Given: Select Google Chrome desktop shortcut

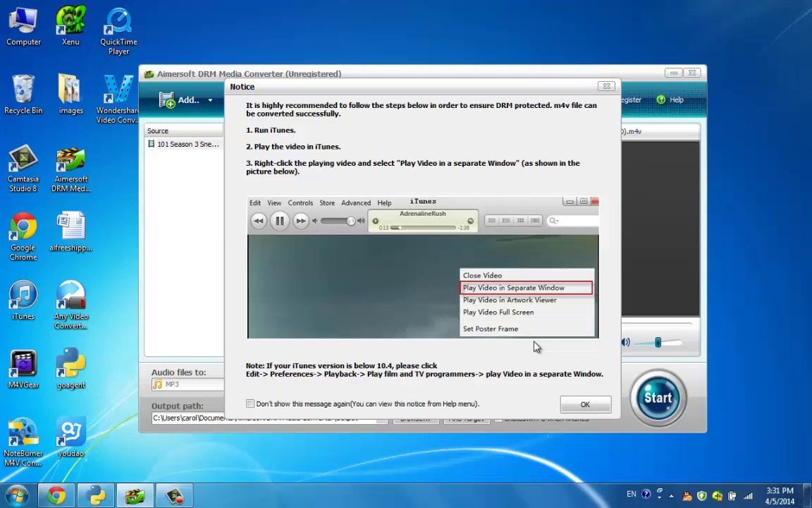Looking at the screenshot, I should click(x=23, y=236).
